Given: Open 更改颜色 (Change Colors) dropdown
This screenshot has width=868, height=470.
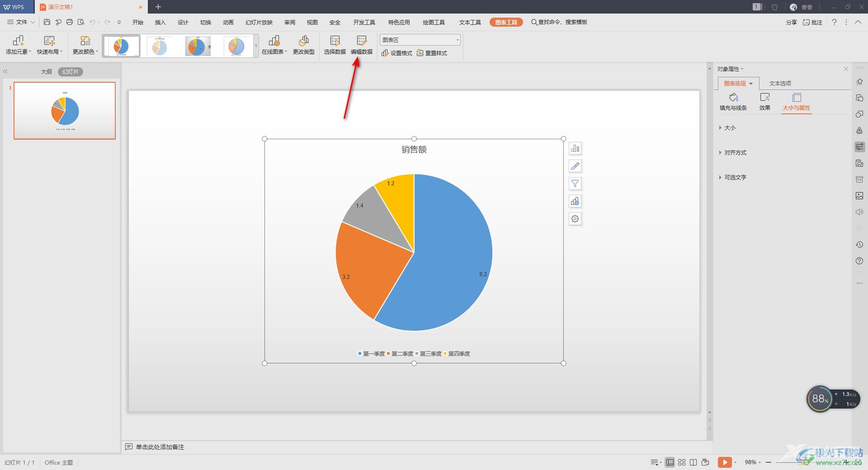Looking at the screenshot, I should tap(85, 45).
